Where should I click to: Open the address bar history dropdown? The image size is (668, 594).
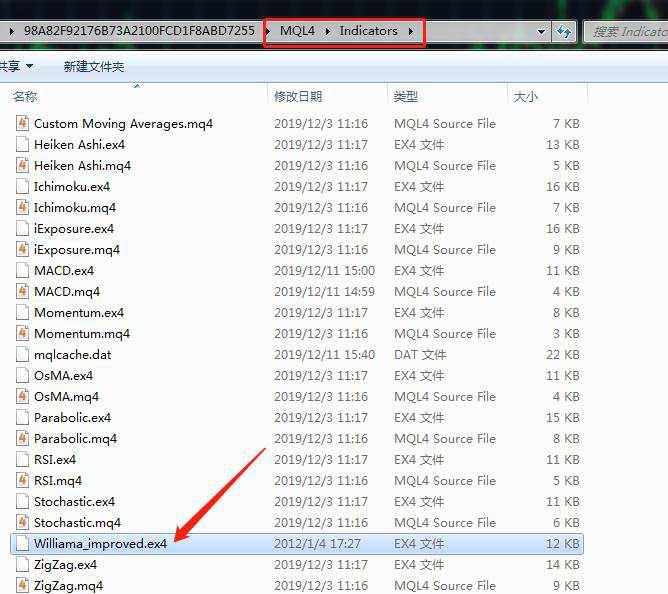coord(541,32)
